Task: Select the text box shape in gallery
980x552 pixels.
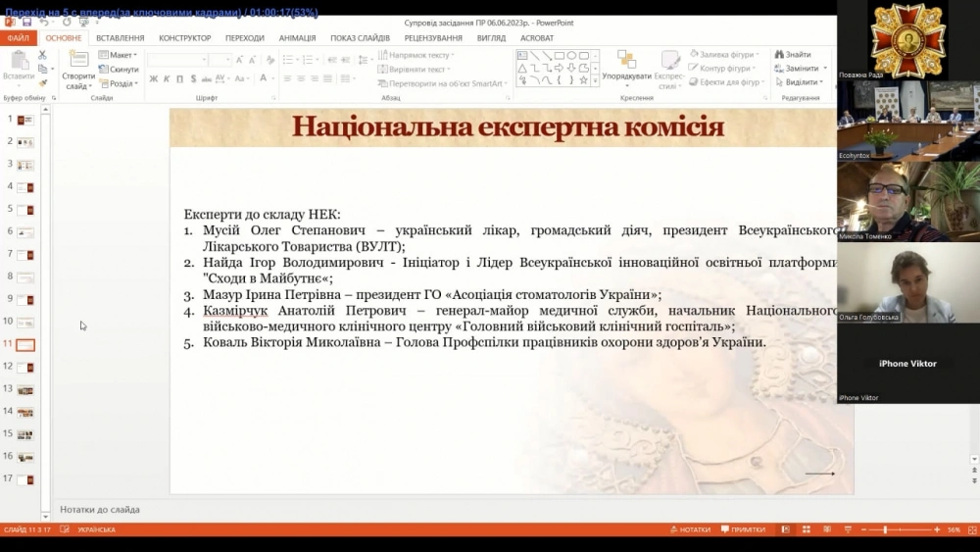Action: [x=522, y=56]
